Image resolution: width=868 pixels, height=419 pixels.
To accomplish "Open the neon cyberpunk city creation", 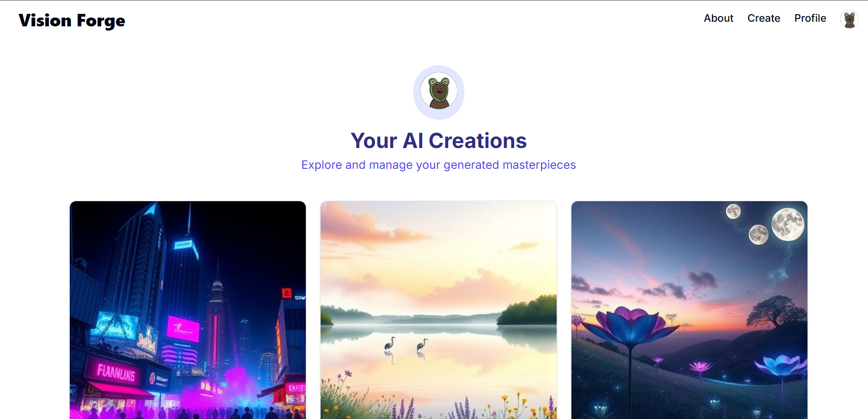I will (x=188, y=310).
